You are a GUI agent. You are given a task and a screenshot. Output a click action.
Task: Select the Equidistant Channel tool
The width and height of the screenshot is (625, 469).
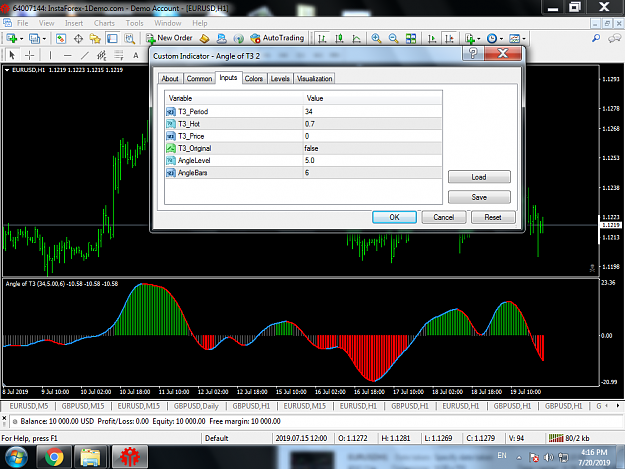click(x=102, y=55)
